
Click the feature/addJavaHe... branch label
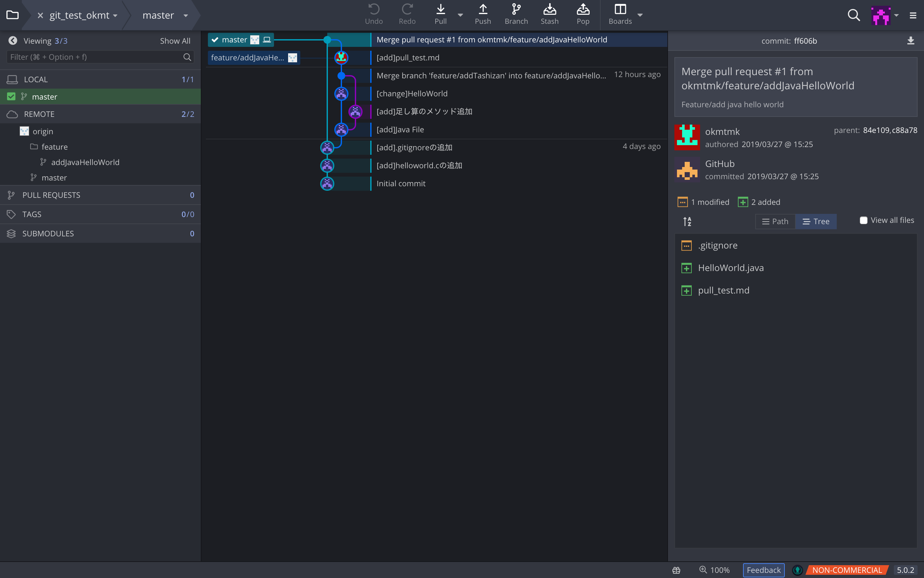254,57
